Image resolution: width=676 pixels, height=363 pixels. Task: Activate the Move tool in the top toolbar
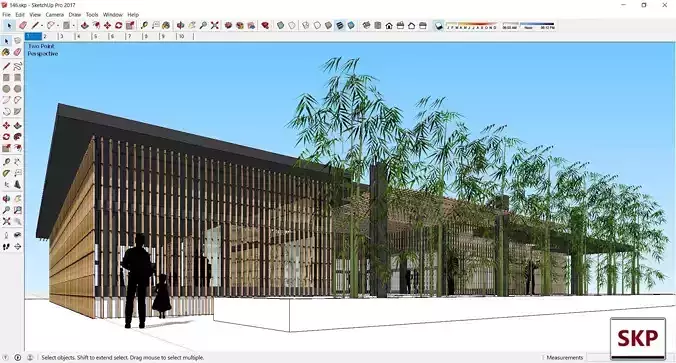tap(107, 25)
